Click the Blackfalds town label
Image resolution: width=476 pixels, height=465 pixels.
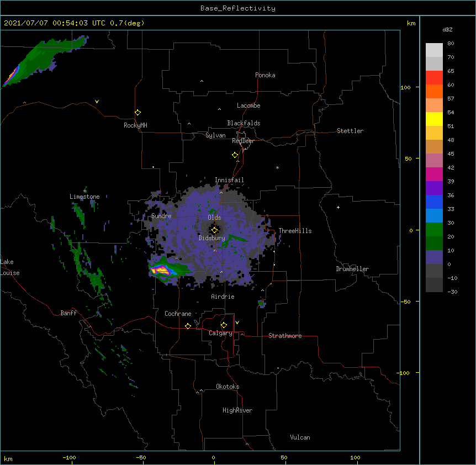tap(244, 123)
